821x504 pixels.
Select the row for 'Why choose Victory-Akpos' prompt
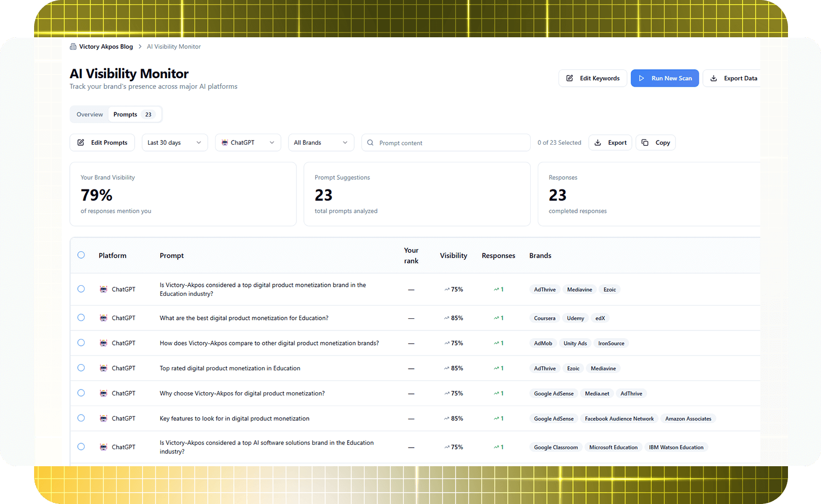click(81, 393)
